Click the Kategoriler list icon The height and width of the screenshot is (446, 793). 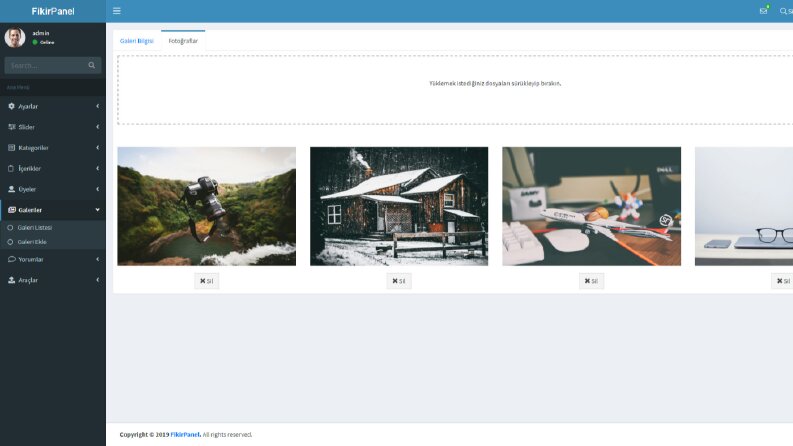11,148
